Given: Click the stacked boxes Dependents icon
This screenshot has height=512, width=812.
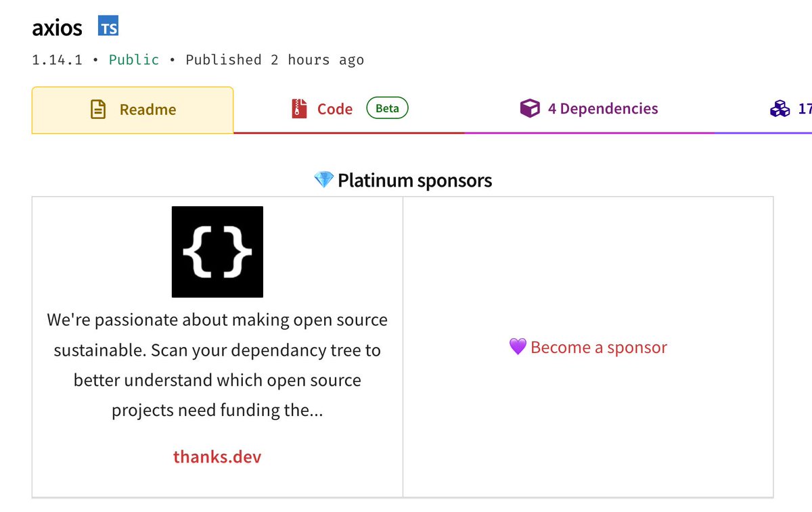Looking at the screenshot, I should pyautogui.click(x=780, y=109).
